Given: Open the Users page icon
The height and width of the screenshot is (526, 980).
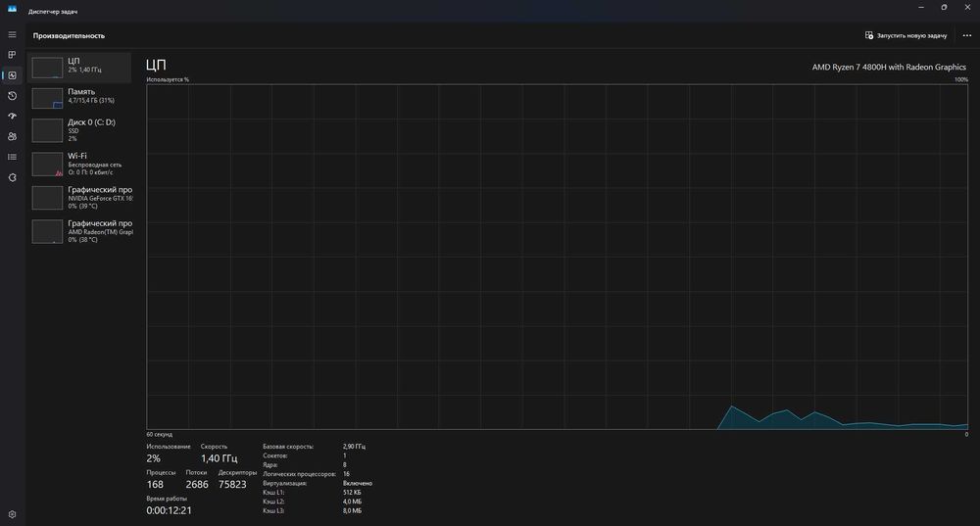Looking at the screenshot, I should 12,137.
